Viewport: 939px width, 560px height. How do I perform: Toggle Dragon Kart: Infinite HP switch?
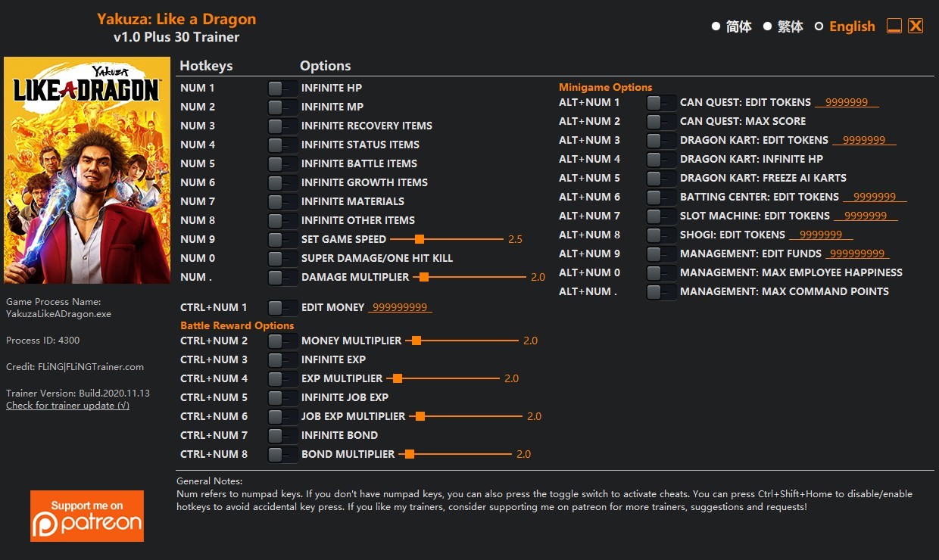tap(661, 159)
